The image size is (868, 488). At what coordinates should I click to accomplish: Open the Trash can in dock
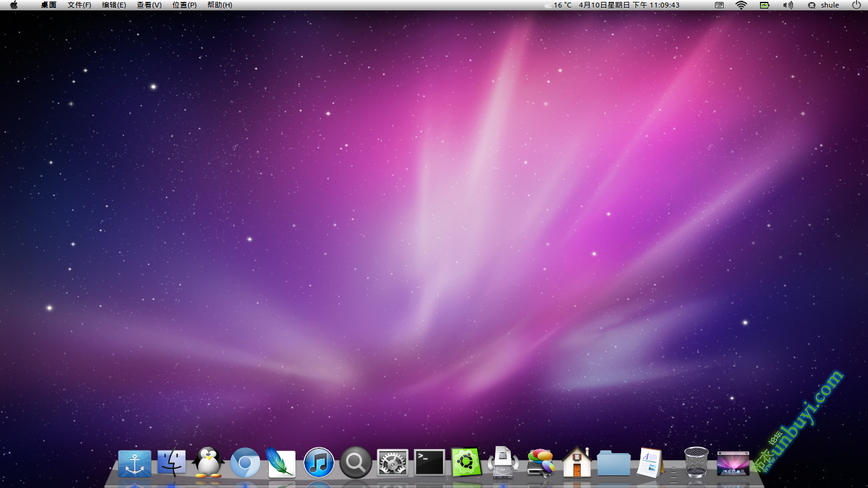696,462
